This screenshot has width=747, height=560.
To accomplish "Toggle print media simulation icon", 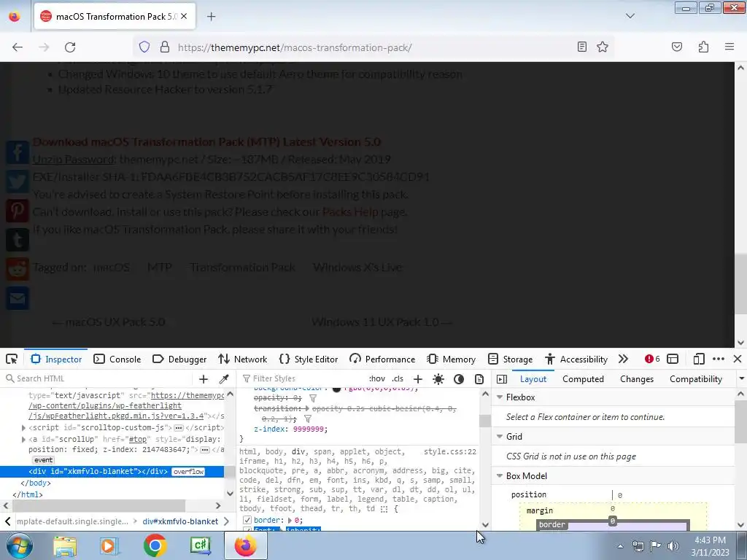I will pyautogui.click(x=479, y=379).
